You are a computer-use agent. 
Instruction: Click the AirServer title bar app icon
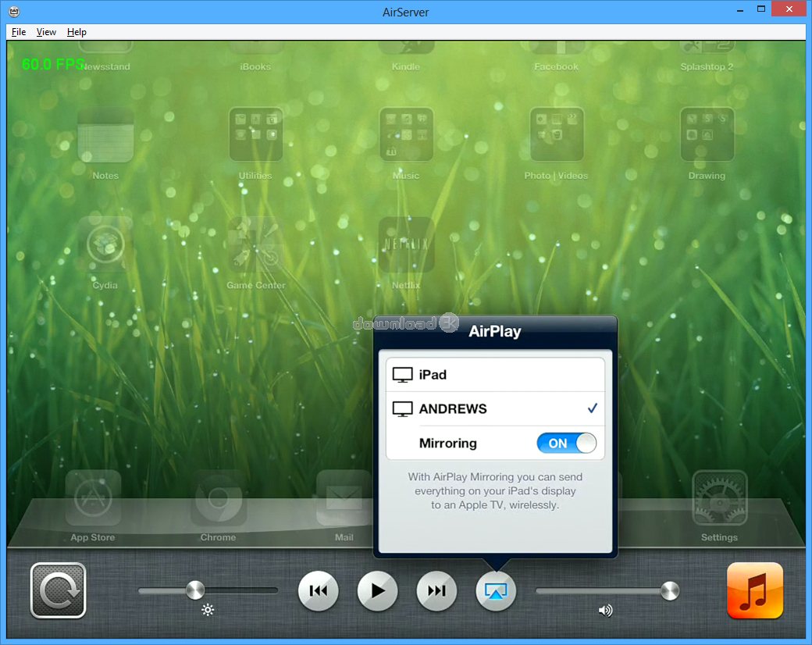[x=14, y=12]
